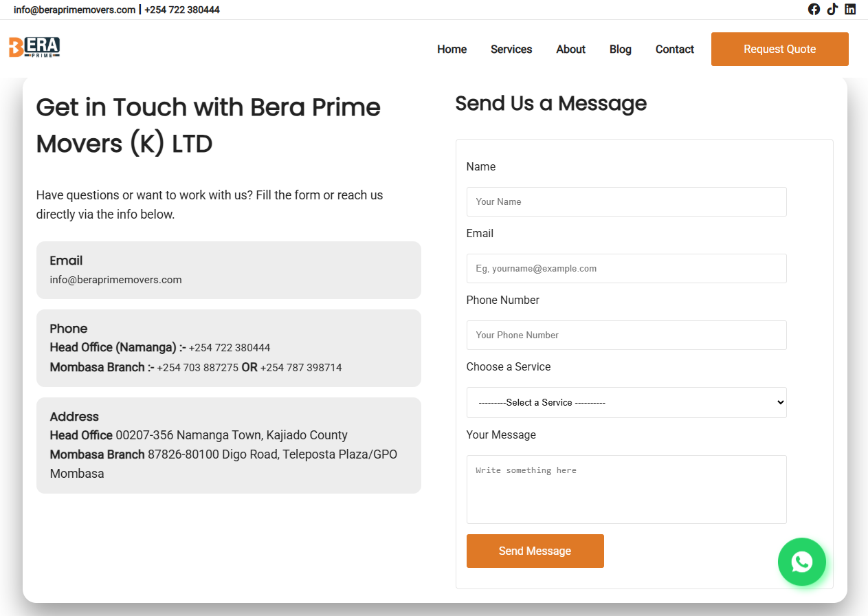
Task: Focus the Email address input field
Action: 626,268
